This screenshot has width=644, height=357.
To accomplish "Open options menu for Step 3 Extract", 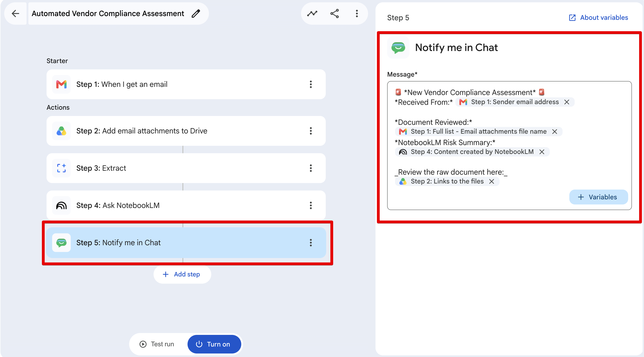I will [311, 168].
